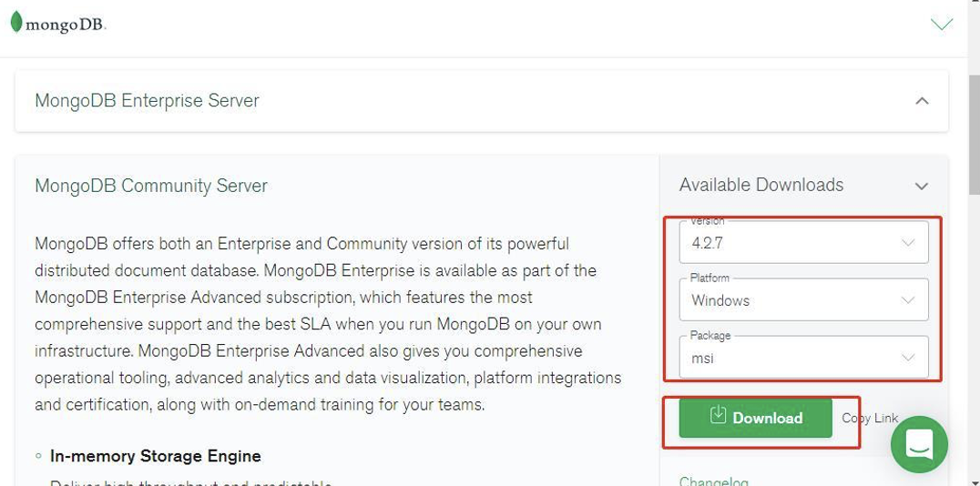
Task: Open the green chat bubble widget
Action: pyautogui.click(x=919, y=444)
